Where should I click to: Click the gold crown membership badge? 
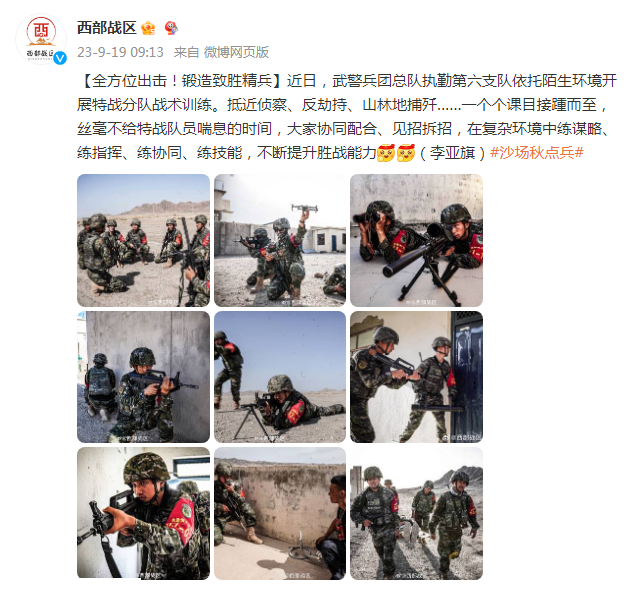(148, 28)
